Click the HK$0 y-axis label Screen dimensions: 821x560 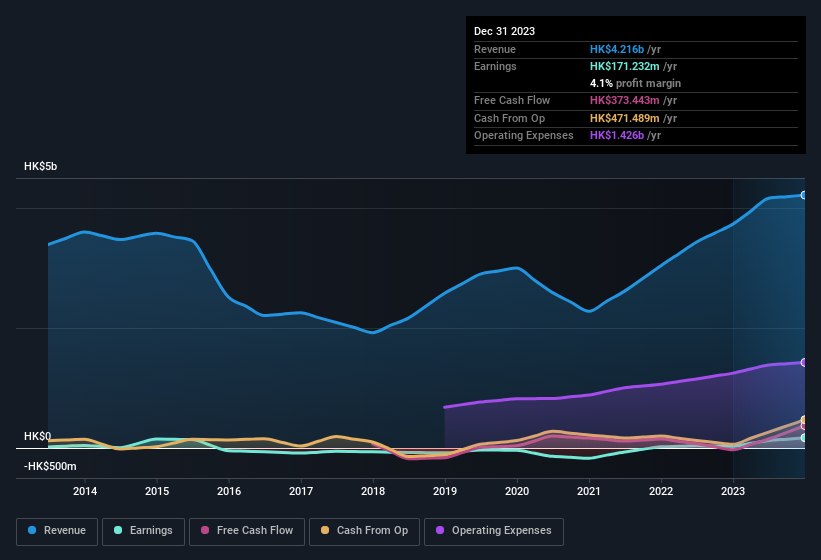(x=37, y=436)
